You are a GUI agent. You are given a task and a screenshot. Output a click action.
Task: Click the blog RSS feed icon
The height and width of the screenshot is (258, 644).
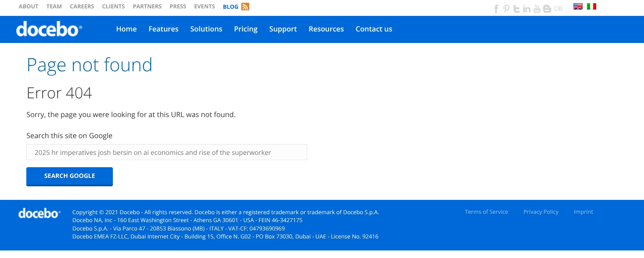pos(245,7)
